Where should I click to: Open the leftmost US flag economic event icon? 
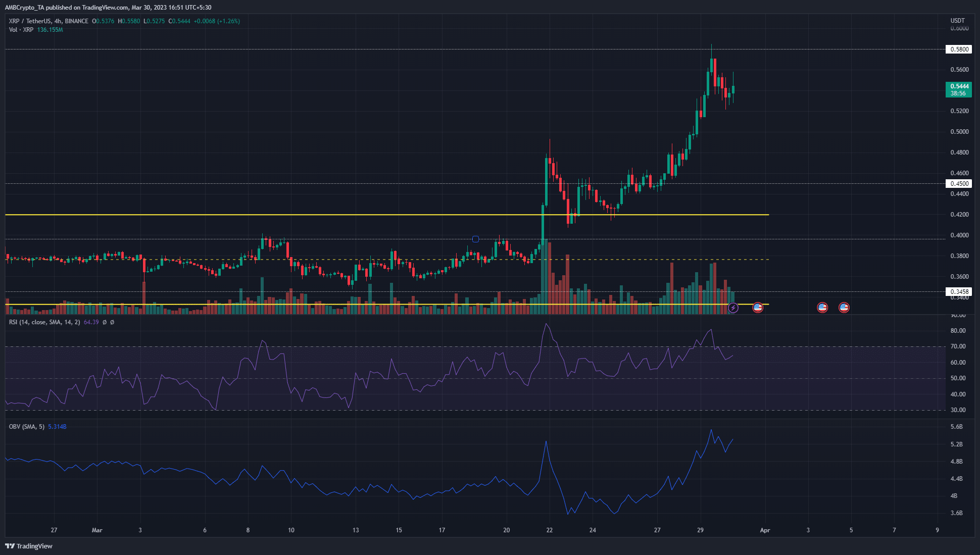(758, 308)
